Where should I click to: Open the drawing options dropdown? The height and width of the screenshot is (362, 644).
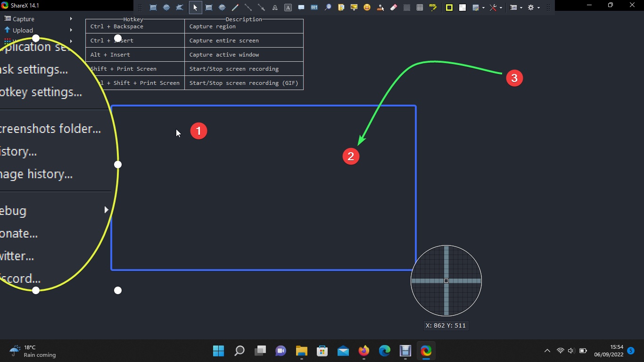[479, 8]
